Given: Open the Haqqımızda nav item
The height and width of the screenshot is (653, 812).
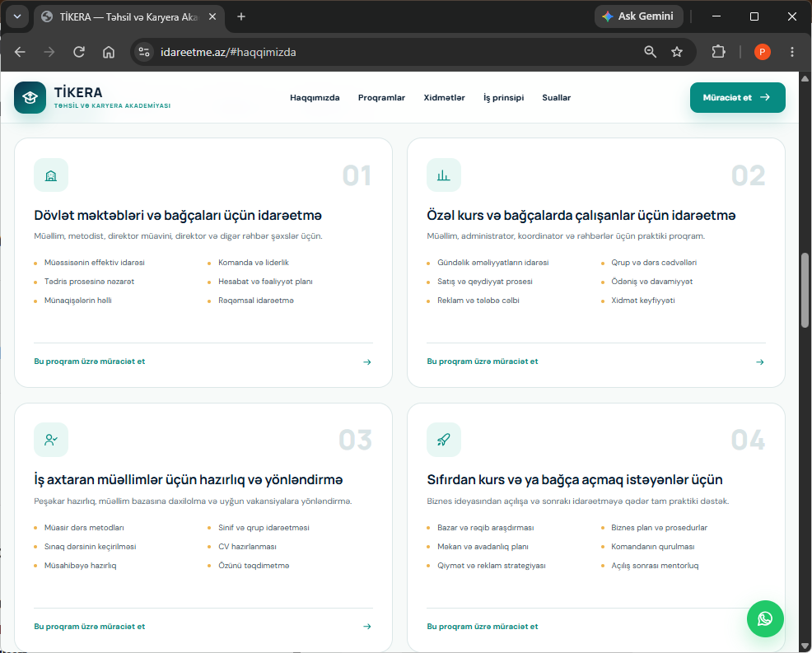Looking at the screenshot, I should click(x=315, y=97).
